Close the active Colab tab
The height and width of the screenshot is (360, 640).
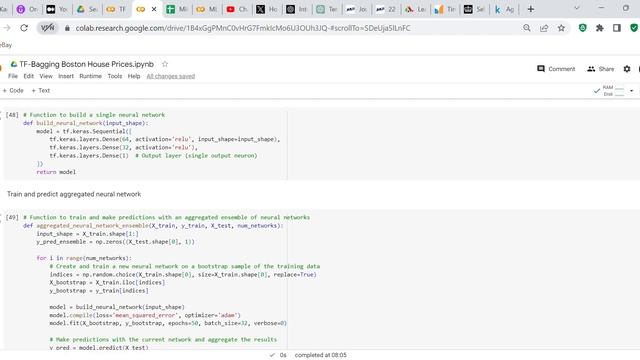tap(154, 9)
